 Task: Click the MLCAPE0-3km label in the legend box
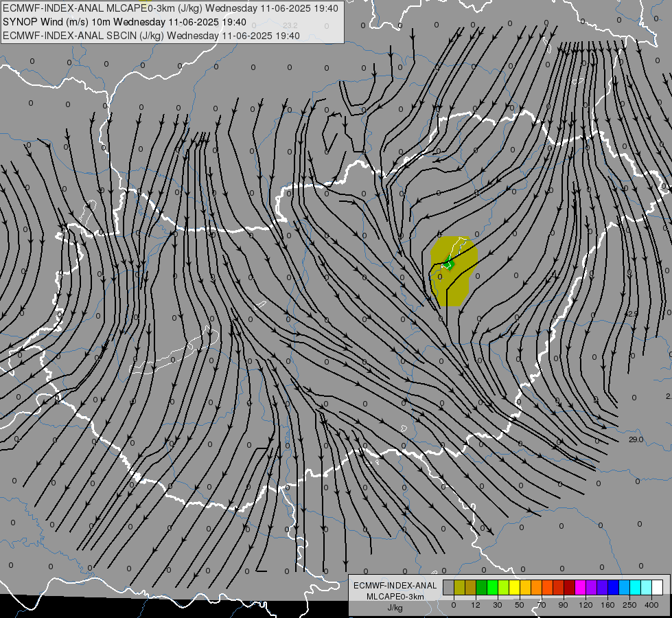point(395,597)
